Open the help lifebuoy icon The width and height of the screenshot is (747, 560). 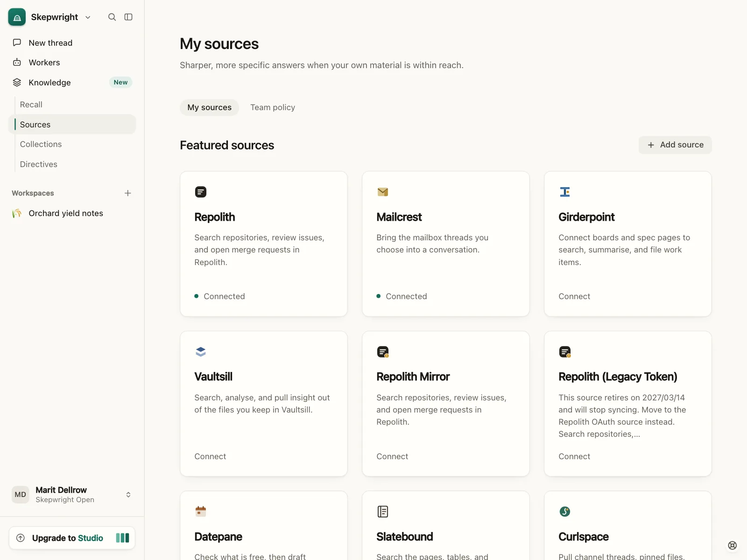click(733, 546)
